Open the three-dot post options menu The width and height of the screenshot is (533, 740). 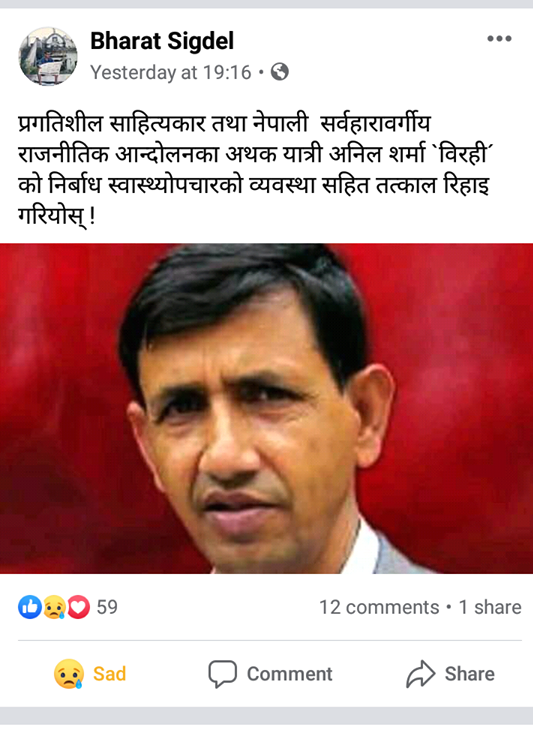coord(499,39)
